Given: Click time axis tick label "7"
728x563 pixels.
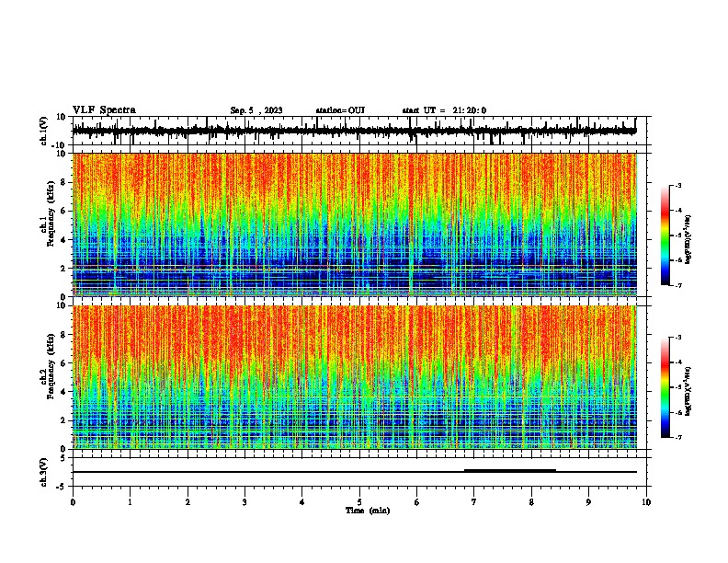Looking at the screenshot, I should [474, 502].
